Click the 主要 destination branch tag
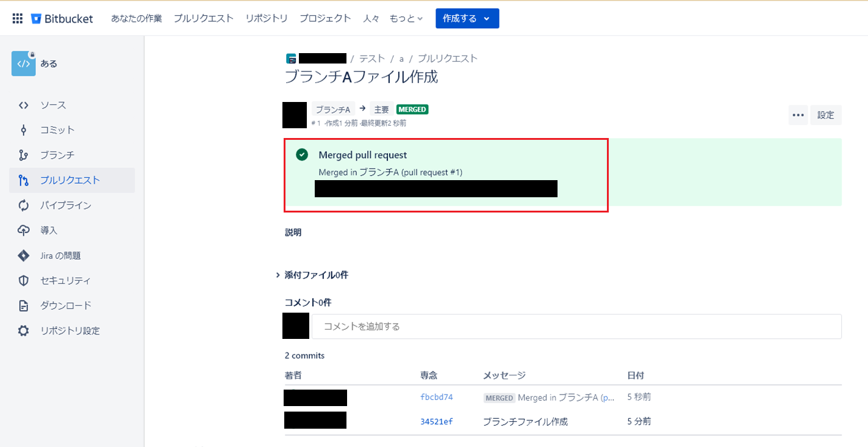The image size is (868, 447). point(381,109)
